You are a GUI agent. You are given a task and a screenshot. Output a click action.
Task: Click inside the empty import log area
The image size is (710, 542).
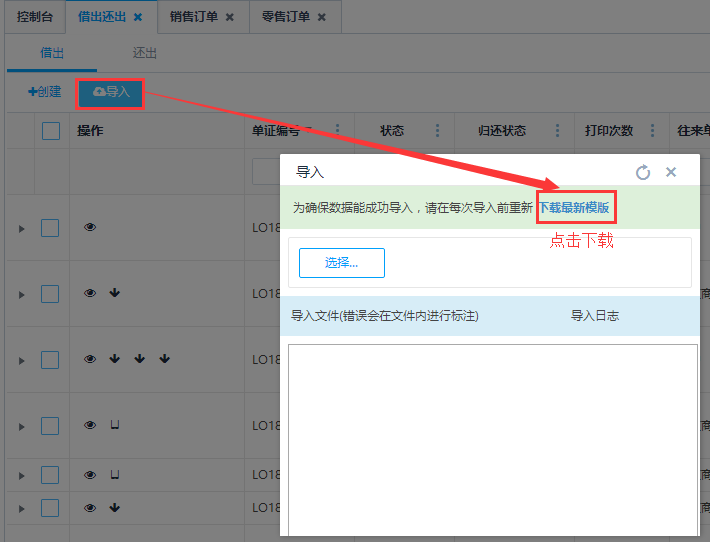click(x=492, y=440)
